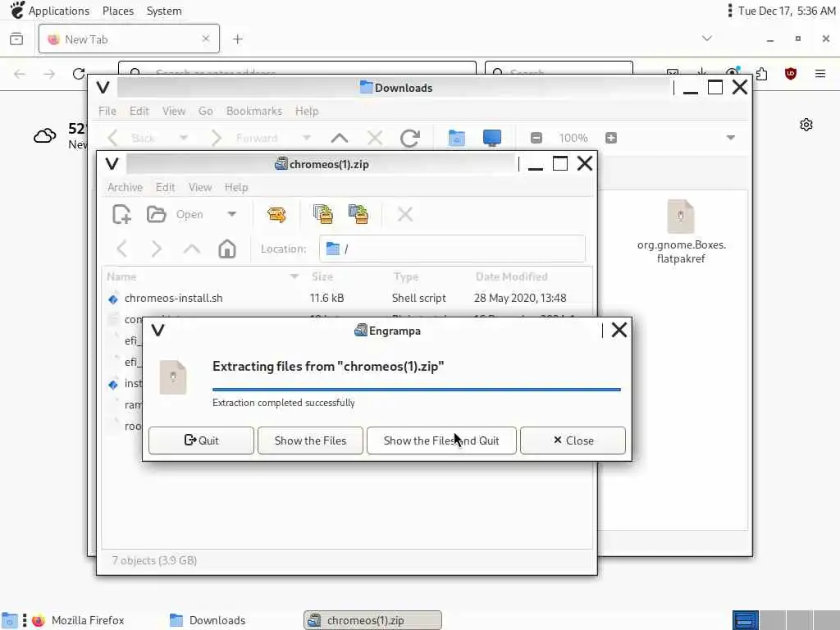840x630 pixels.
Task: Click the Close button in Engrampa dialog
Action: click(x=573, y=441)
